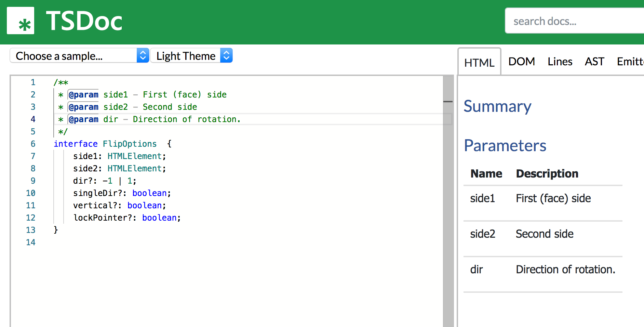Viewport: 644px width, 327px height.
Task: Click the comment closer '*/' on line 5
Action: tap(63, 132)
